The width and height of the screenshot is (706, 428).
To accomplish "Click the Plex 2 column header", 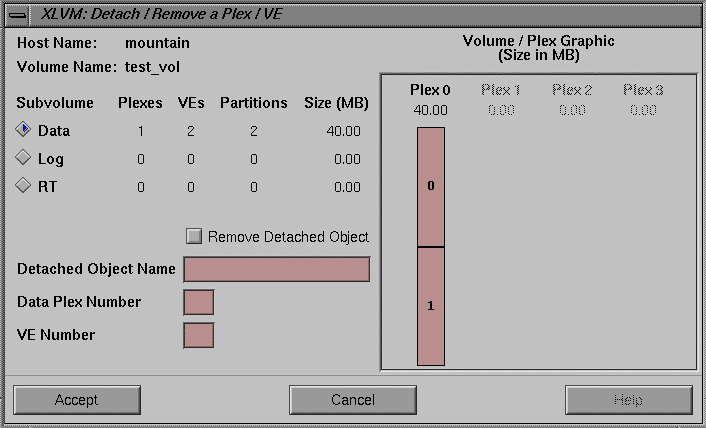I will 572,90.
